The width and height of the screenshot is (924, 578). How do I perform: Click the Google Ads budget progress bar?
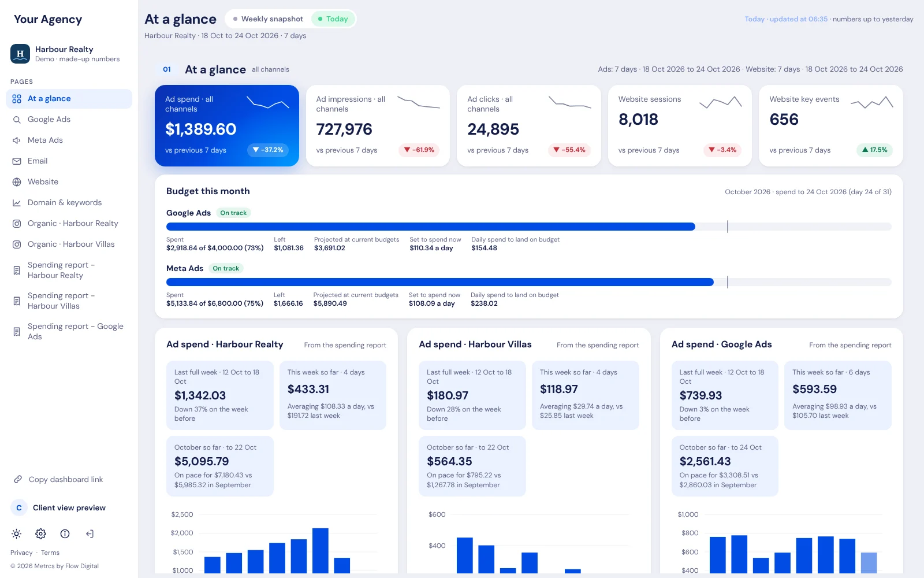coord(529,227)
